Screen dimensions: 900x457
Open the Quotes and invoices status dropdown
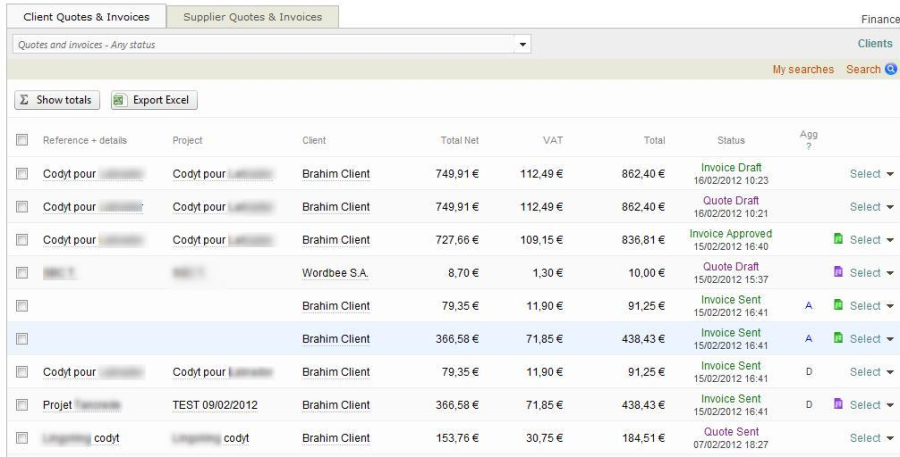tap(523, 44)
